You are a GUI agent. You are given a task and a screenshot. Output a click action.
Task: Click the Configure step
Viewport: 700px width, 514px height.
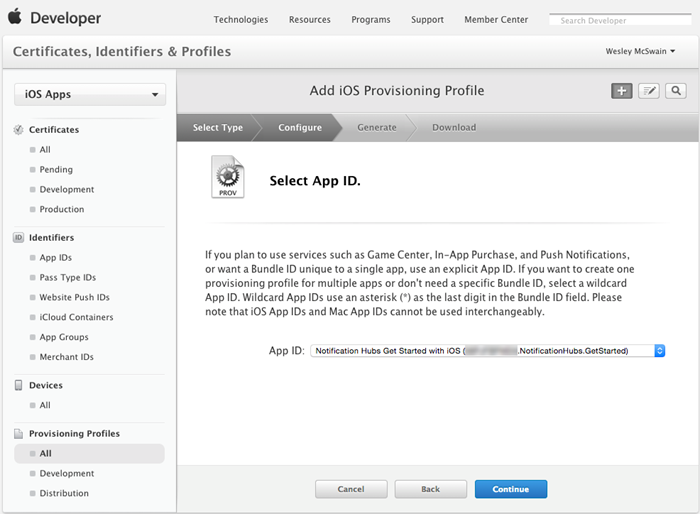(300, 127)
